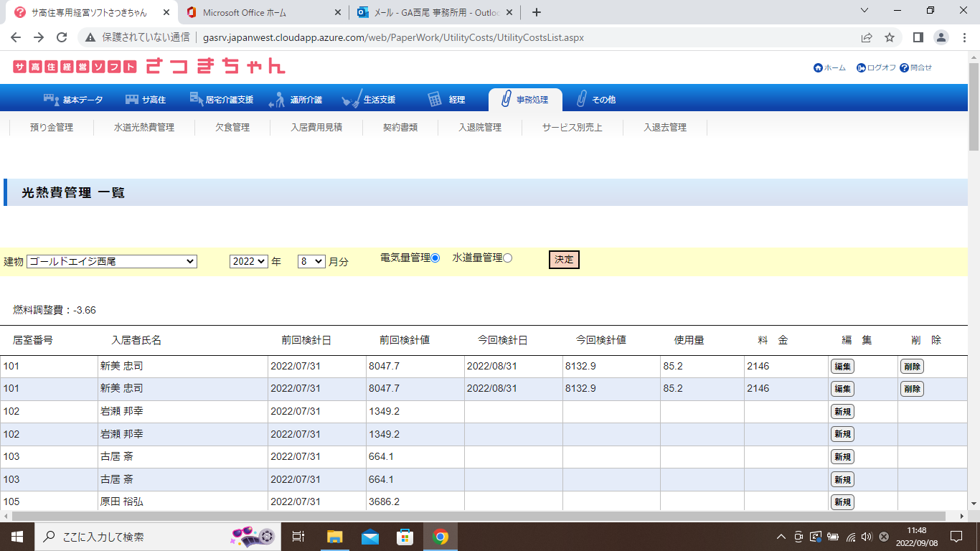Switch to the Microsoft Office ホーム tab
The height and width of the screenshot is (551, 980).
(x=262, y=12)
